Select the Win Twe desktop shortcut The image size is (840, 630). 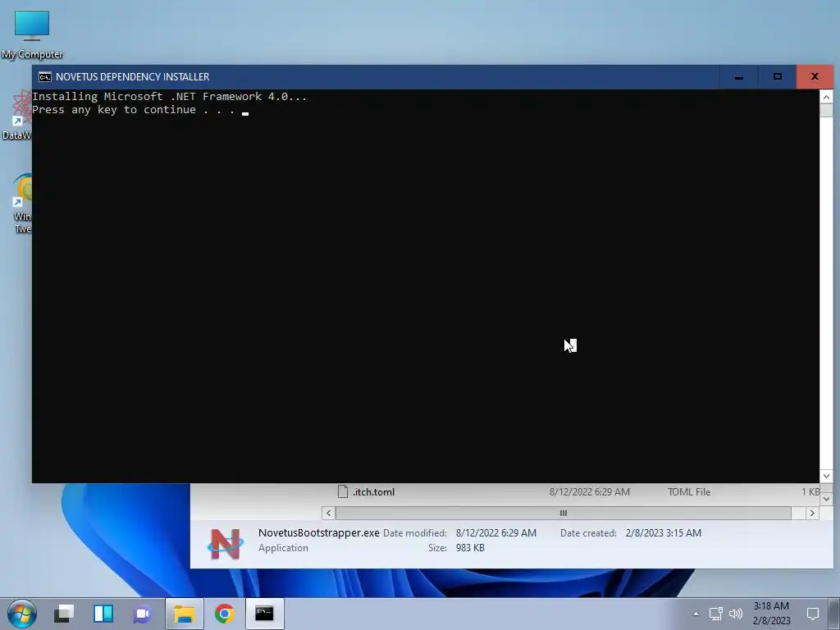(21, 203)
